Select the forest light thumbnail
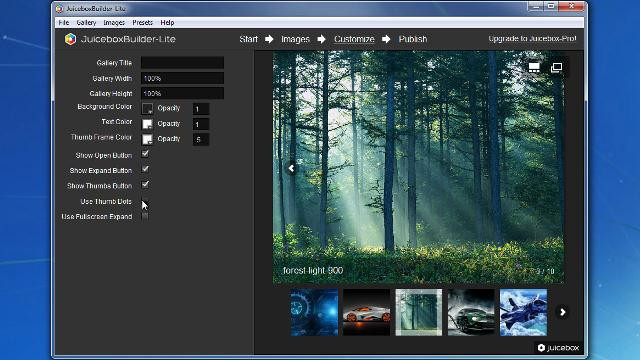Image resolution: width=640 pixels, height=360 pixels. 419,312
